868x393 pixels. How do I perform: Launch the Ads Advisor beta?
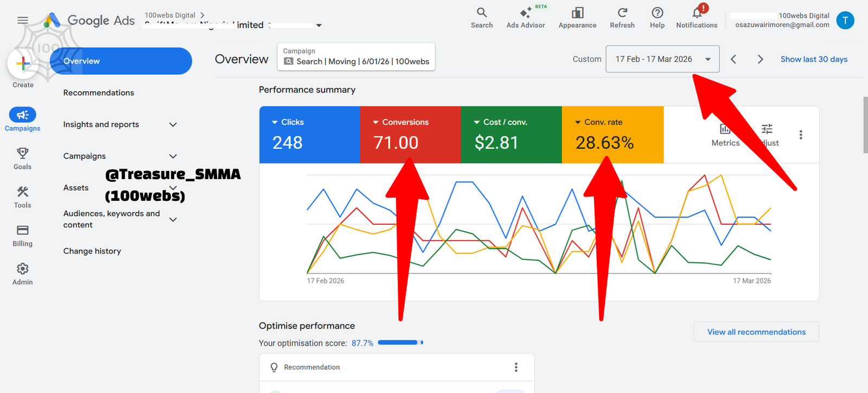coord(526,18)
